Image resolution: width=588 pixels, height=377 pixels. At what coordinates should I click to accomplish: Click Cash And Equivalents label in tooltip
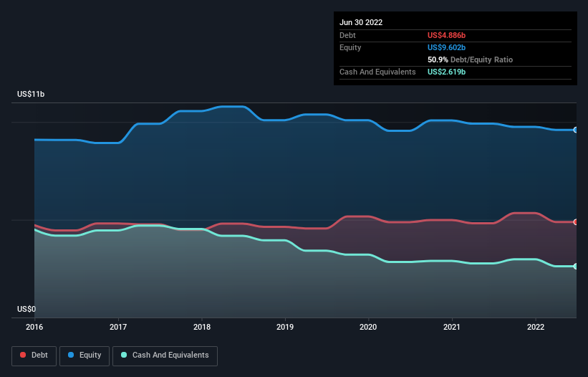point(377,72)
